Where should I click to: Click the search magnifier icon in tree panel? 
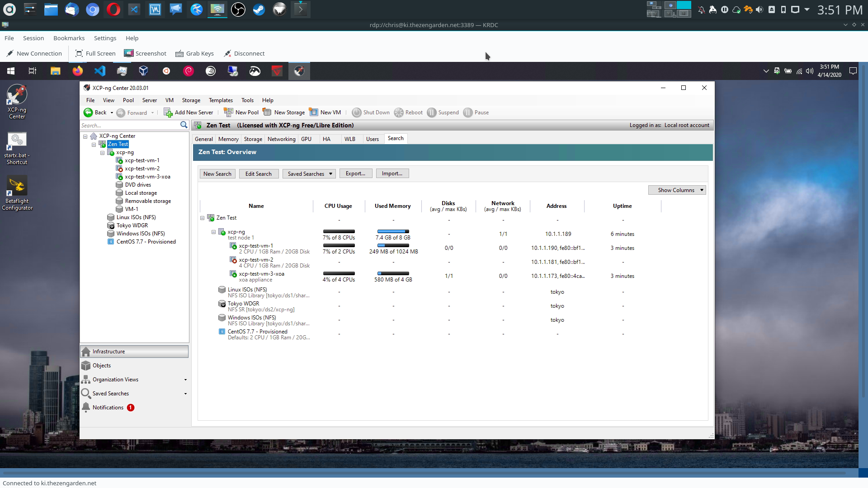coord(184,125)
